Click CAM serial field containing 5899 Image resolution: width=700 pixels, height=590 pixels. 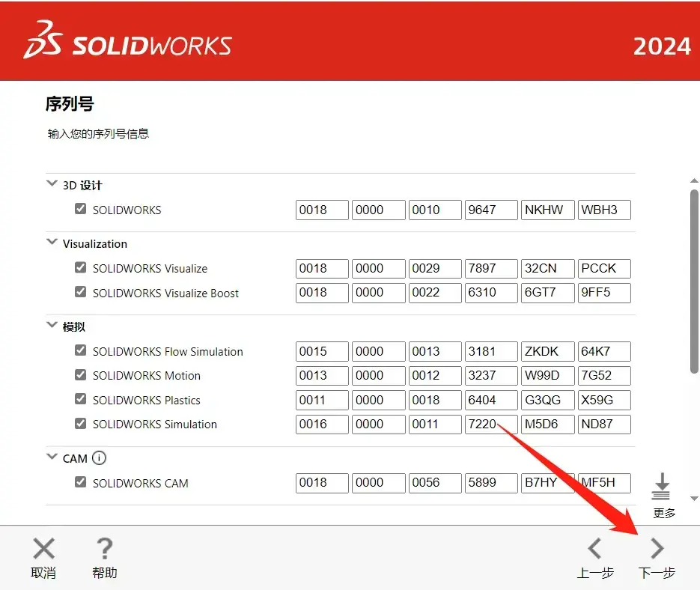[491, 483]
